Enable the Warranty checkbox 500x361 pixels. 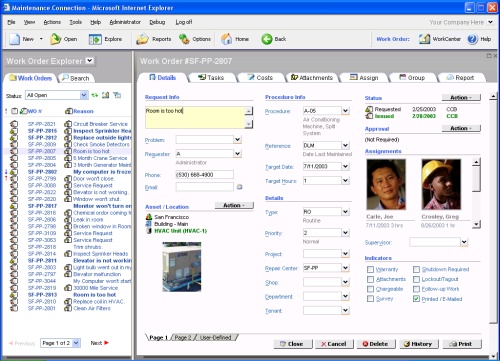pyautogui.click(x=370, y=269)
